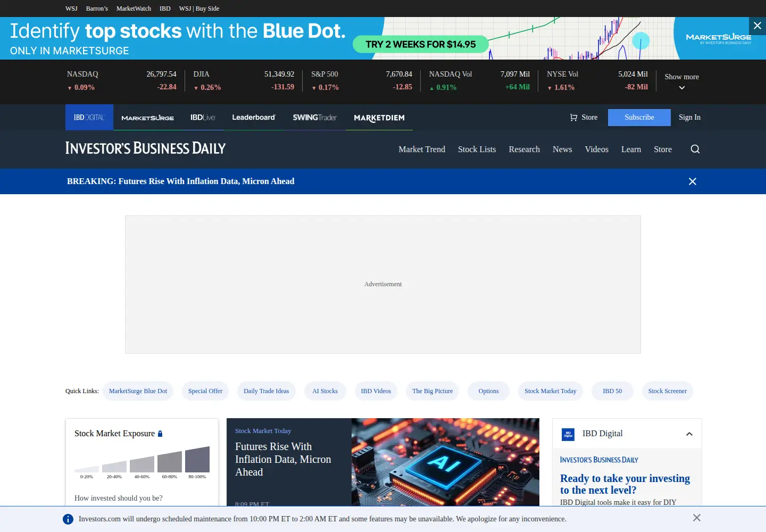Click the Advertisement placeholder box

383,285
